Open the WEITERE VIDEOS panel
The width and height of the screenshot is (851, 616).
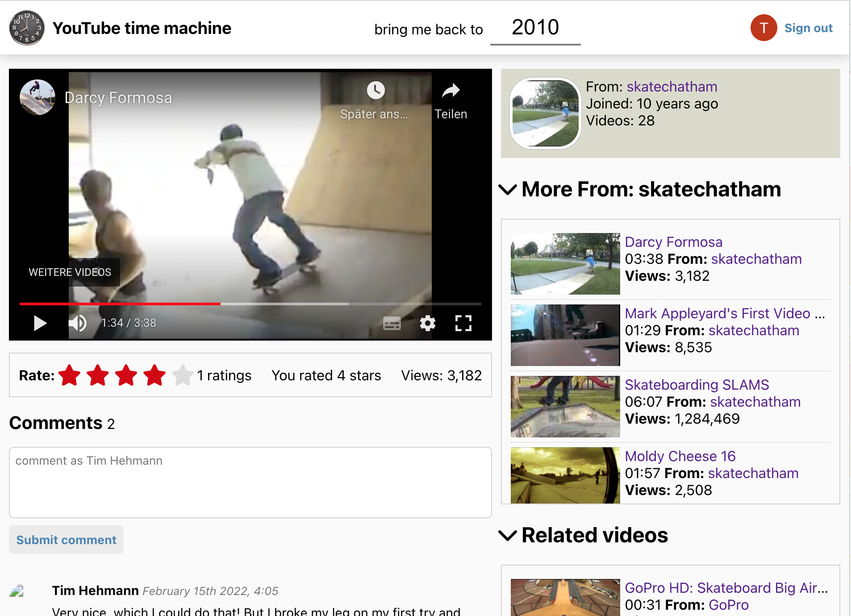tap(70, 272)
